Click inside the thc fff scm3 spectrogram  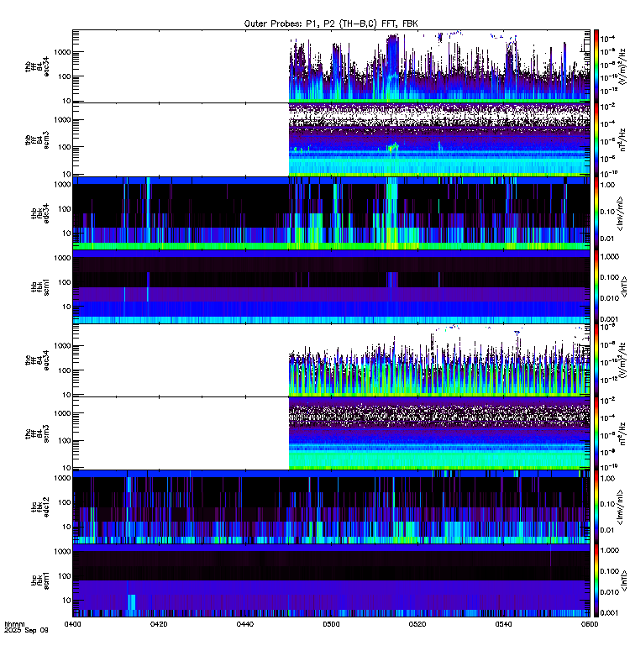pyautogui.click(x=331, y=433)
